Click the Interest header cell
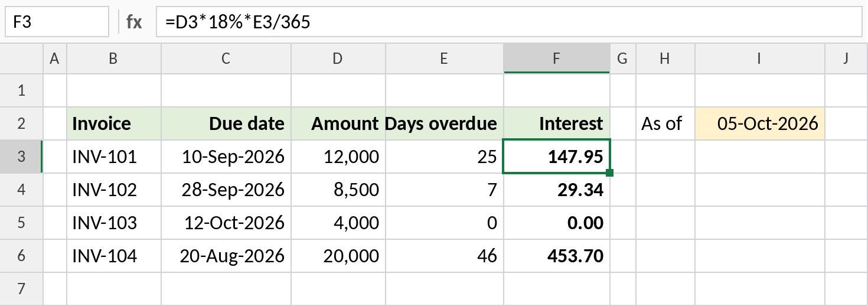Image resolution: width=868 pixels, height=306 pixels. [557, 123]
